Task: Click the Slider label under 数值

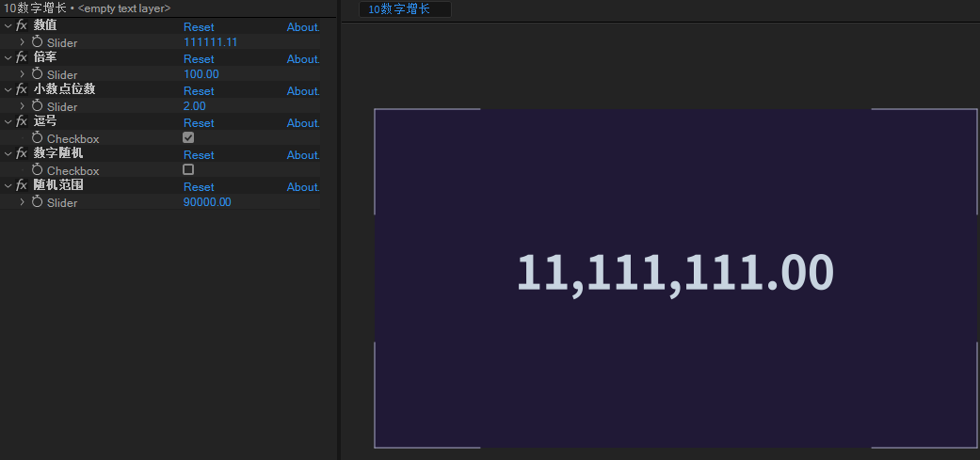Action: point(62,43)
